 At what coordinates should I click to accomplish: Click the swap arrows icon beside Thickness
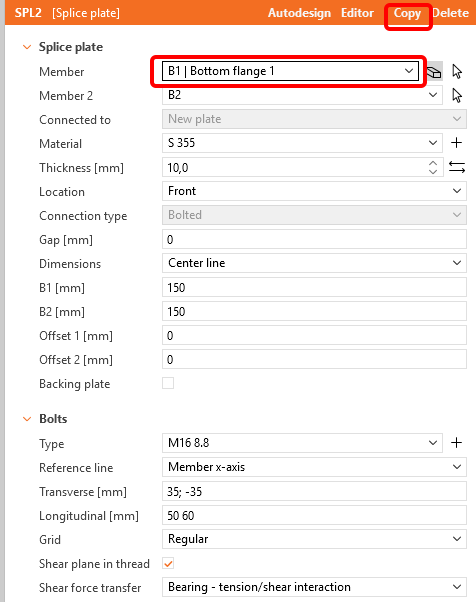(457, 167)
